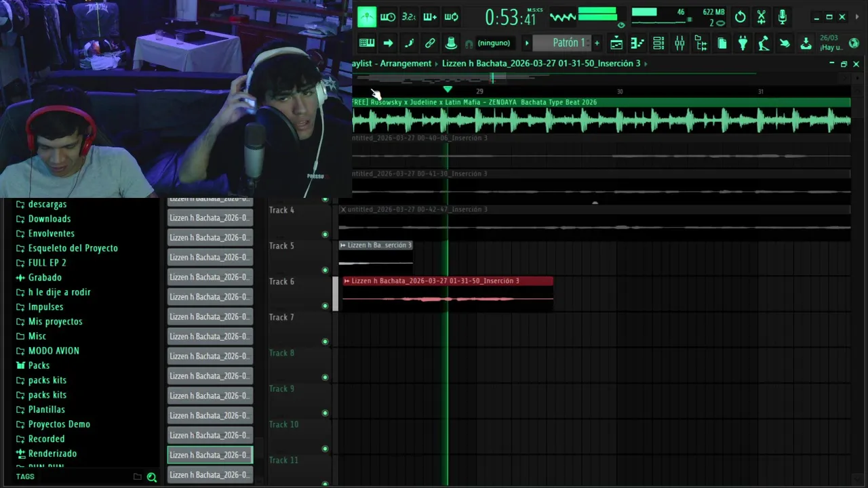868x488 pixels.
Task: Open the TAGS section of the browser
Action: [25, 476]
